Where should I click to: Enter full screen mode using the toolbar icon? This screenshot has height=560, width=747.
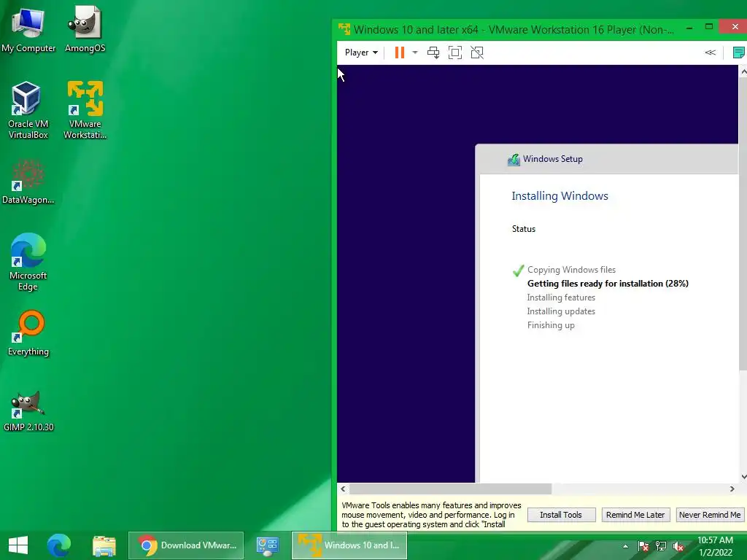(455, 52)
